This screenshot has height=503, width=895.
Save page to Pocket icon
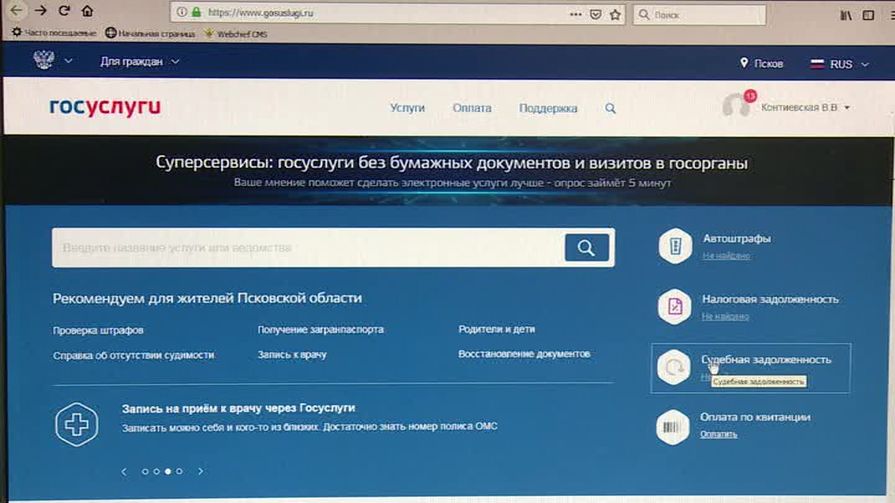click(x=595, y=14)
